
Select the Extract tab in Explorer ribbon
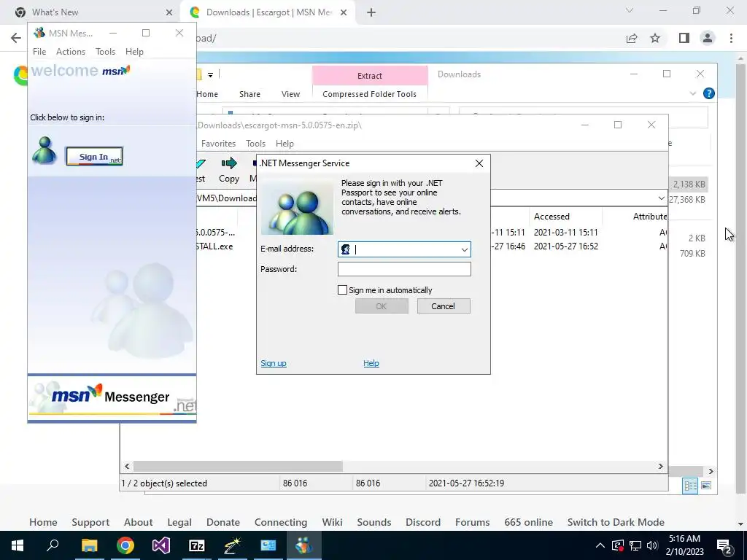point(370,76)
